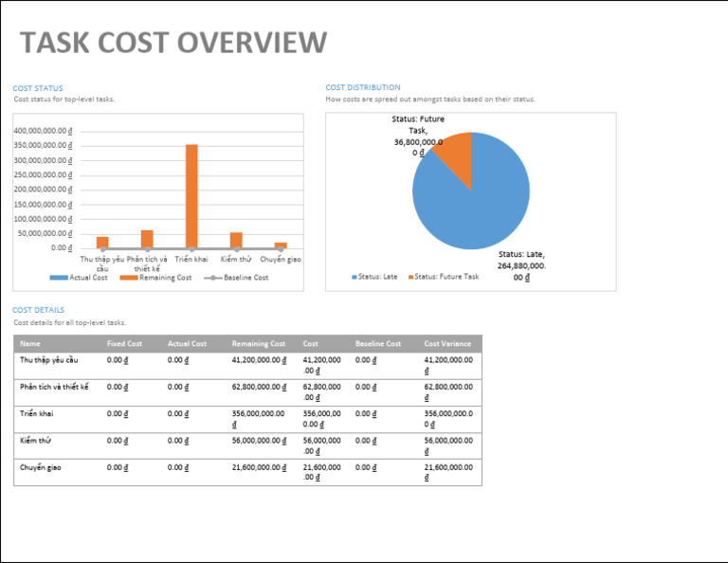Select the Chuyển giao table row name
The height and width of the screenshot is (563, 728).
pyautogui.click(x=41, y=467)
